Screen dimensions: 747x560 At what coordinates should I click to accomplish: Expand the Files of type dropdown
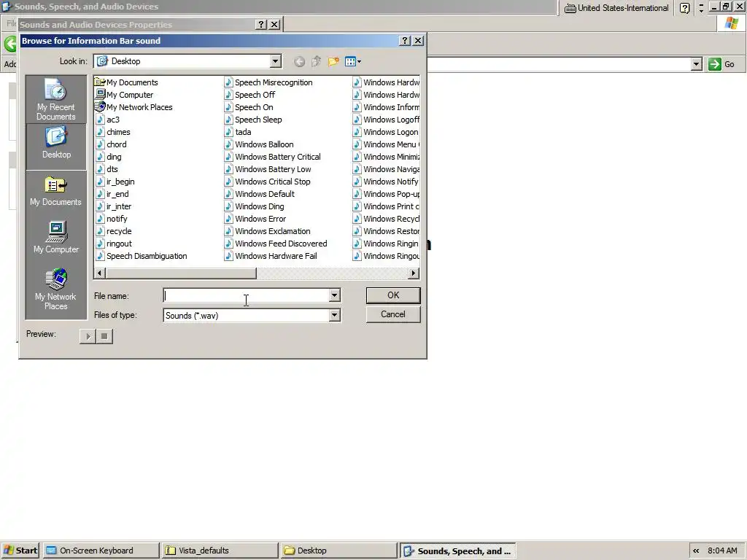(334, 315)
